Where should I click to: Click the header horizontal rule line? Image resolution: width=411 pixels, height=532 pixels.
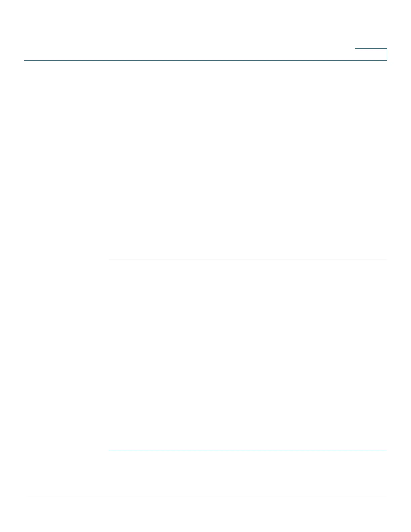pyautogui.click(x=205, y=60)
